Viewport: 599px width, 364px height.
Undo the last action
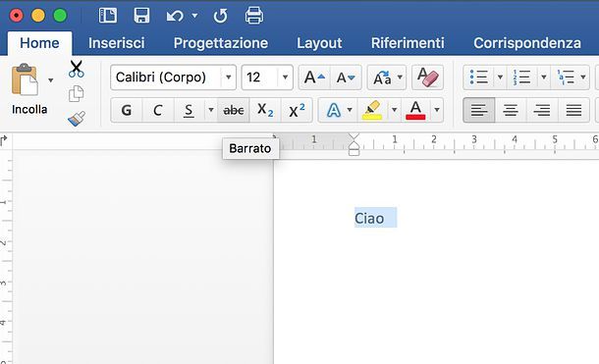[x=175, y=16]
